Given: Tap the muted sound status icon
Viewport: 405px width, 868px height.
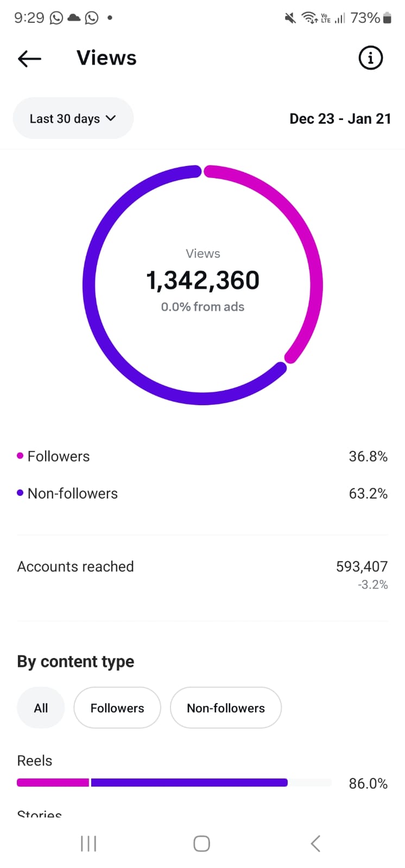Looking at the screenshot, I should [x=290, y=18].
